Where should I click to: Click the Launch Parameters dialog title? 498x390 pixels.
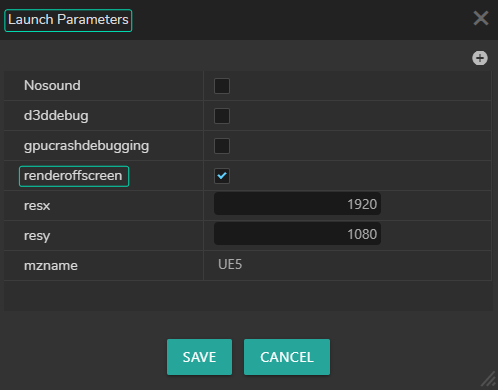68,20
